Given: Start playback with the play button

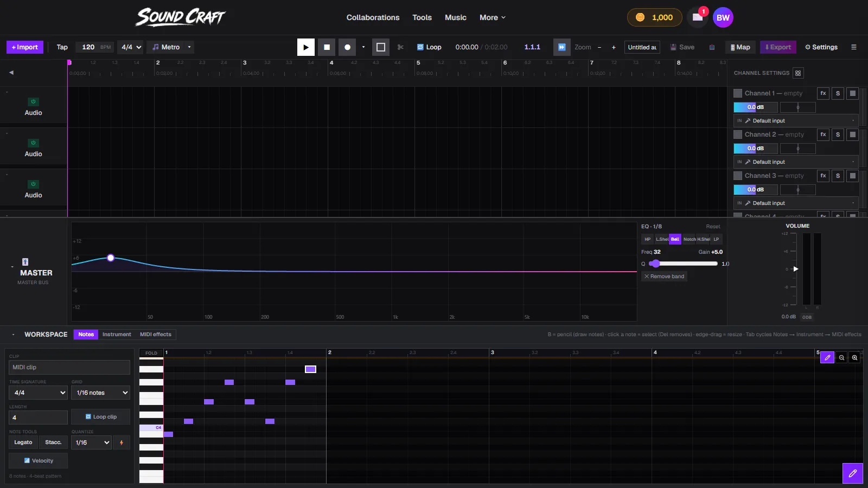Looking at the screenshot, I should click(x=306, y=47).
